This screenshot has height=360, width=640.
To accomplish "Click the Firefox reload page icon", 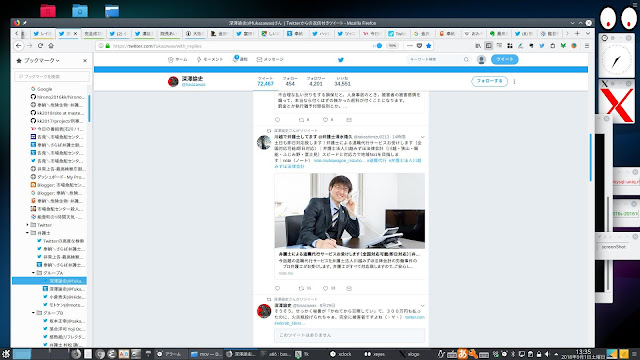I will (40, 46).
